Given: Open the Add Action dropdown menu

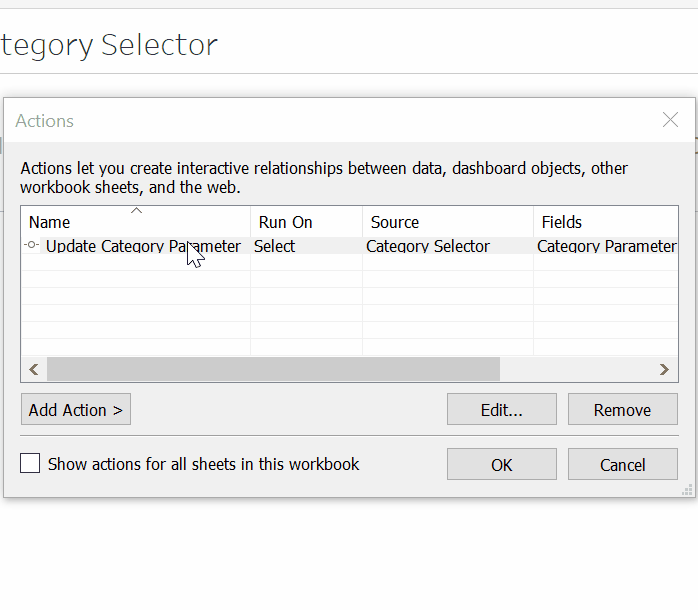Looking at the screenshot, I should coord(76,410).
